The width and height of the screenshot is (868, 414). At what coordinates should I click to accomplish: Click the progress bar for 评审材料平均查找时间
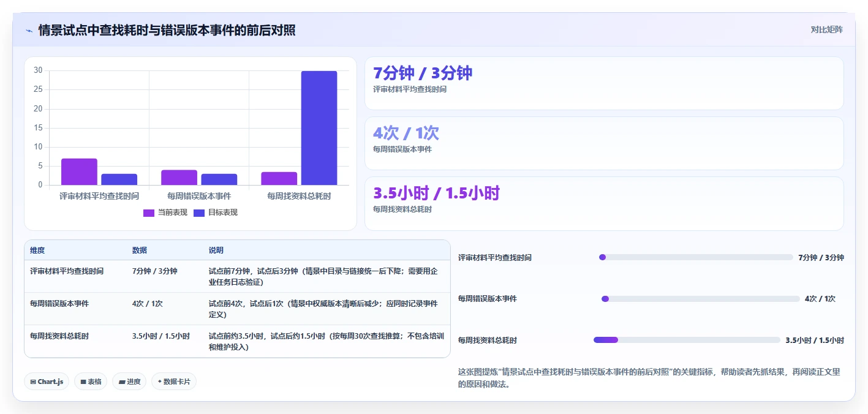(696, 257)
